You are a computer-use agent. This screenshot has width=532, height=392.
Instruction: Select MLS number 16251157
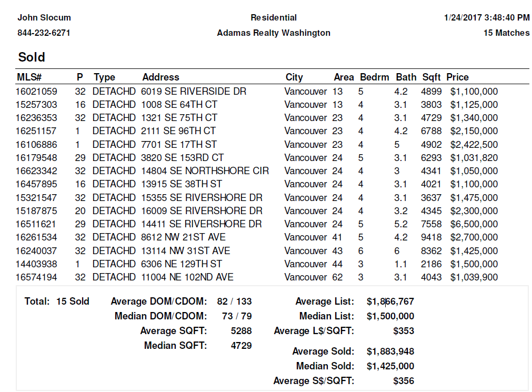pyautogui.click(x=36, y=132)
